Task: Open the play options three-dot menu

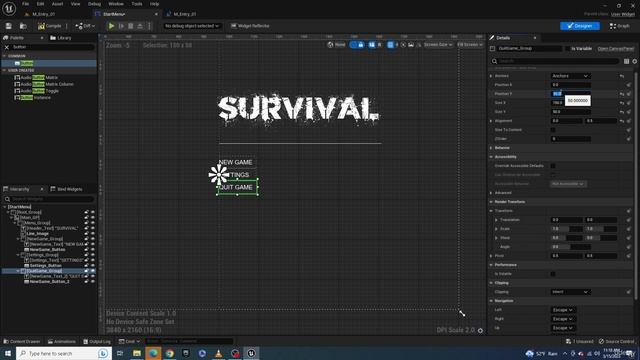Action: coord(149,26)
